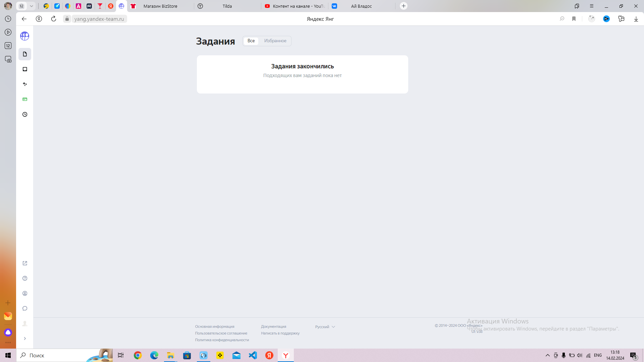This screenshot has height=362, width=644.
Task: Switch to the Избранное tasks filter
Action: (x=275, y=41)
